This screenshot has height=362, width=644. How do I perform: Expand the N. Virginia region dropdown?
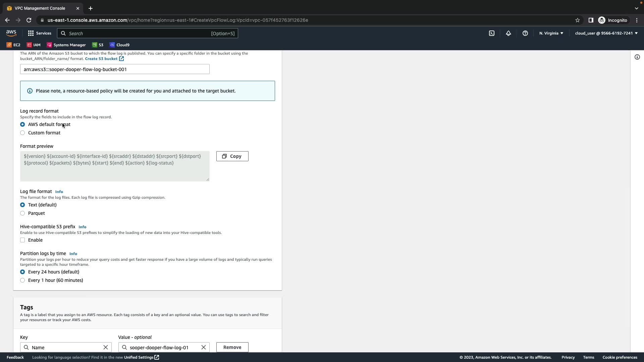pos(551,33)
